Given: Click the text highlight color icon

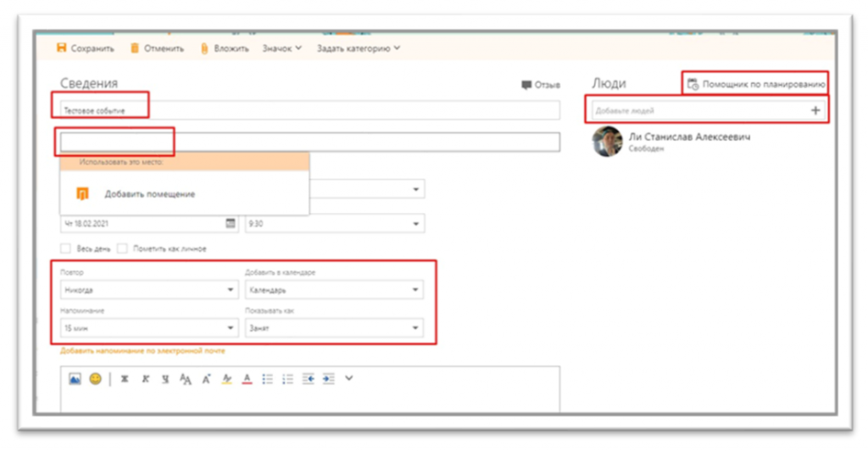Looking at the screenshot, I should pos(226,379).
